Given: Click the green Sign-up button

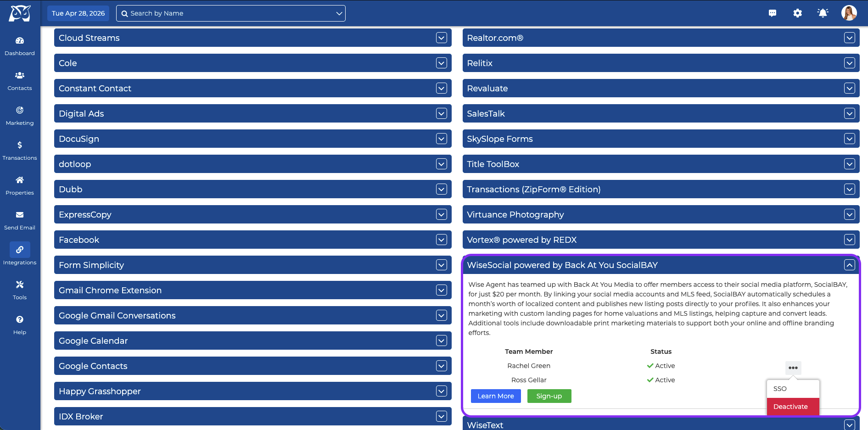Looking at the screenshot, I should click(x=549, y=396).
